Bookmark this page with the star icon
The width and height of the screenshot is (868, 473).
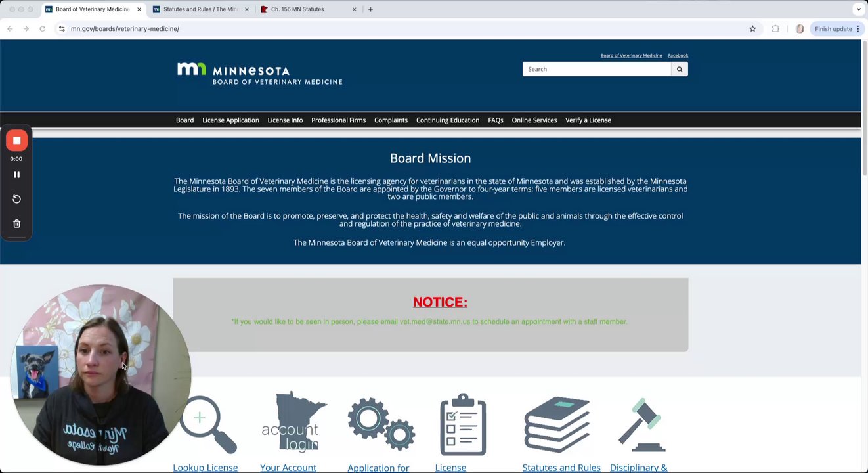[x=752, y=29]
